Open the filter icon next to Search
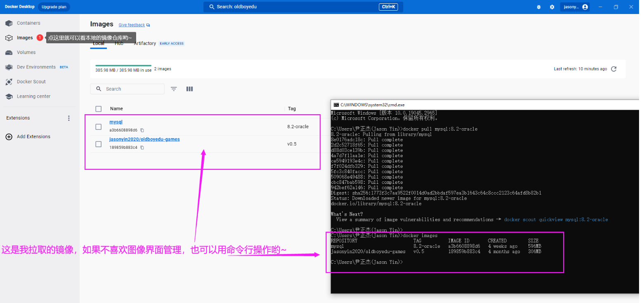This screenshot has height=303, width=644. pos(174,89)
